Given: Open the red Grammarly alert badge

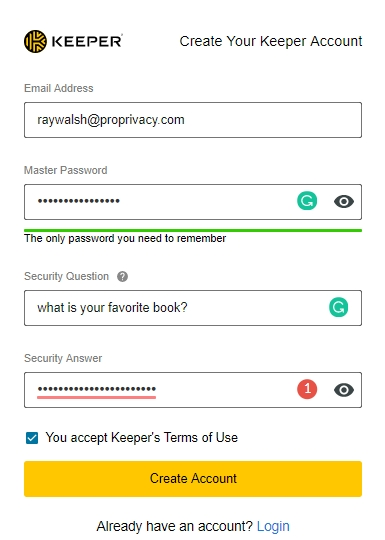Looking at the screenshot, I should [x=307, y=389].
